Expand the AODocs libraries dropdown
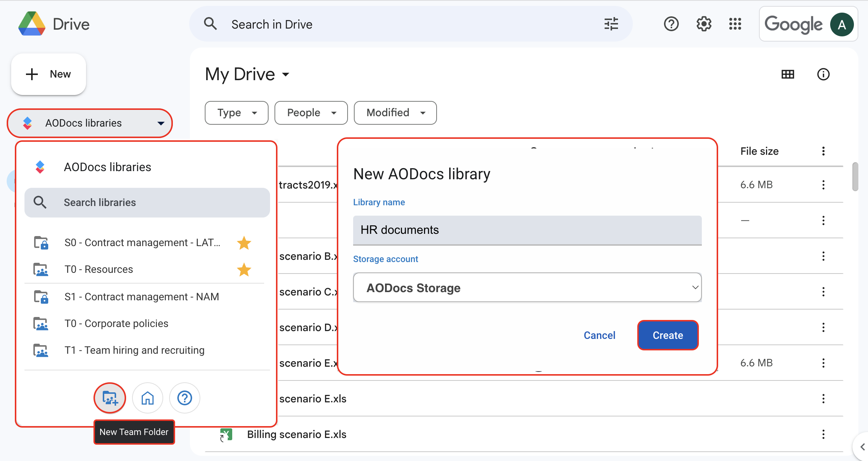 point(90,123)
